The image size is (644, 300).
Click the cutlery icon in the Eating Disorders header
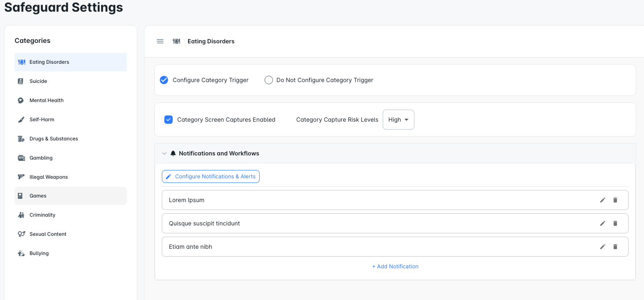pos(176,41)
